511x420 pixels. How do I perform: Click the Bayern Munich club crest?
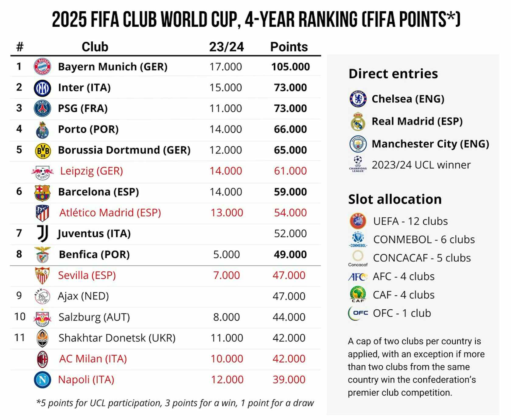tap(42, 67)
